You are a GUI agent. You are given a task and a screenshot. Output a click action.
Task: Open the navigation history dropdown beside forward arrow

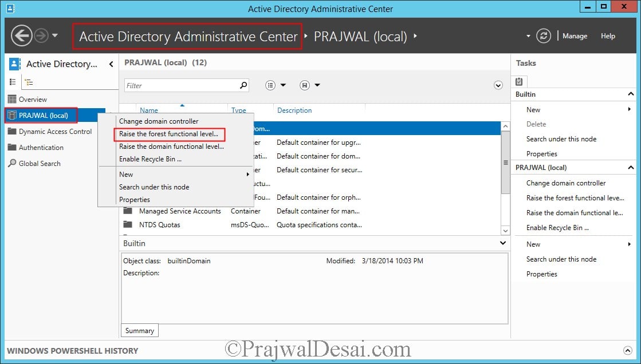55,35
